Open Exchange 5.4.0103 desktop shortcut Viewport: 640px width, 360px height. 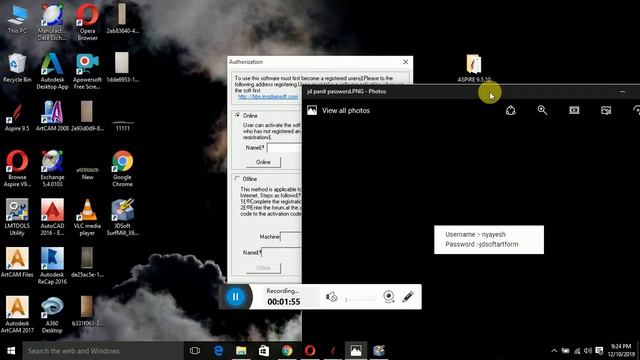pos(52,167)
